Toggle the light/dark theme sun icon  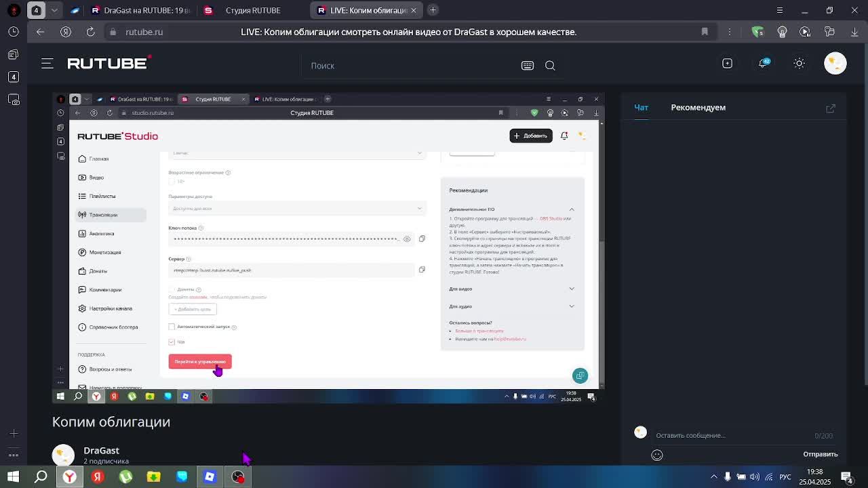[799, 63]
